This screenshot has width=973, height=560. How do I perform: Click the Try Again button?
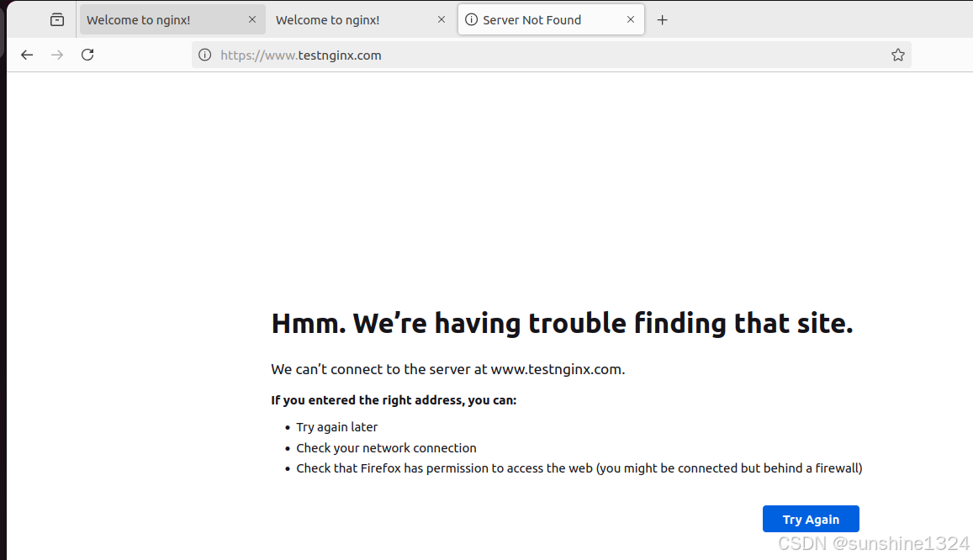(x=811, y=519)
